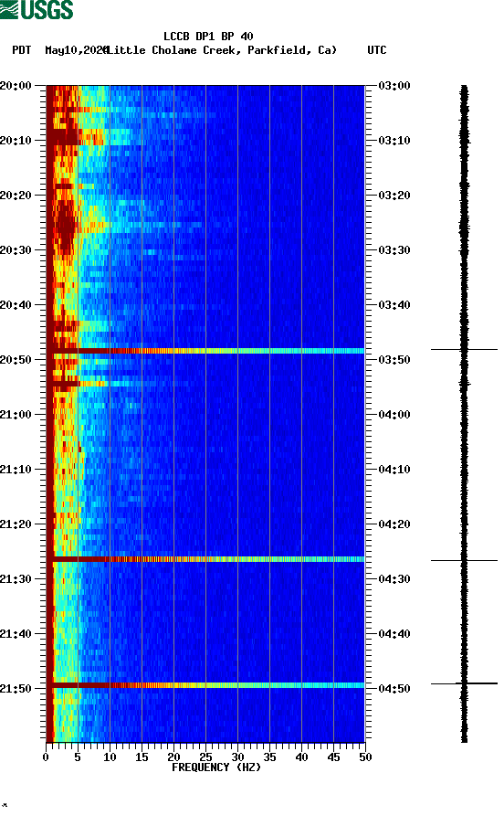Click the 45 Hz frequency axis label
504x815 pixels.
(333, 757)
